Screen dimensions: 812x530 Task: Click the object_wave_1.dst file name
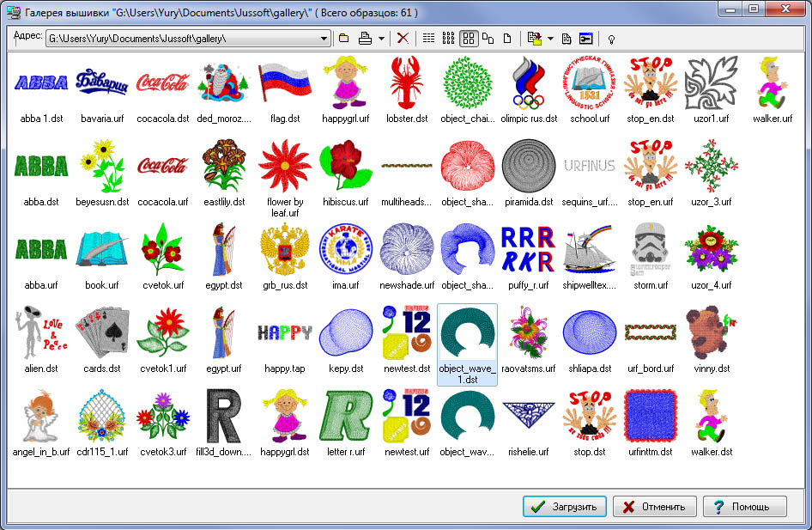coord(467,374)
